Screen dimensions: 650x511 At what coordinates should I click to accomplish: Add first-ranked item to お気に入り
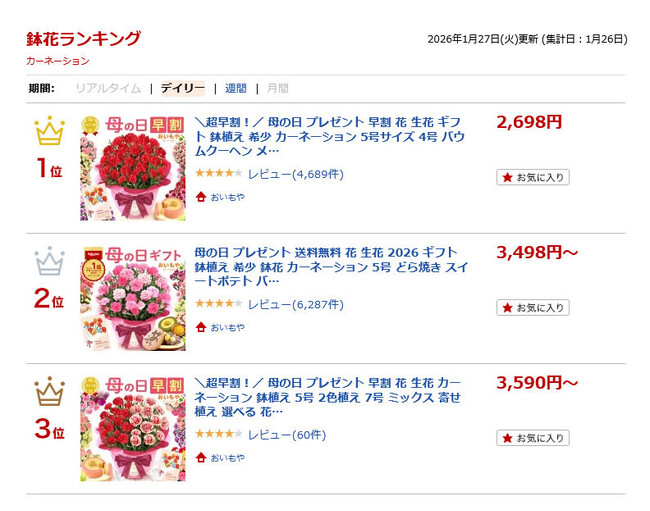[x=533, y=177]
